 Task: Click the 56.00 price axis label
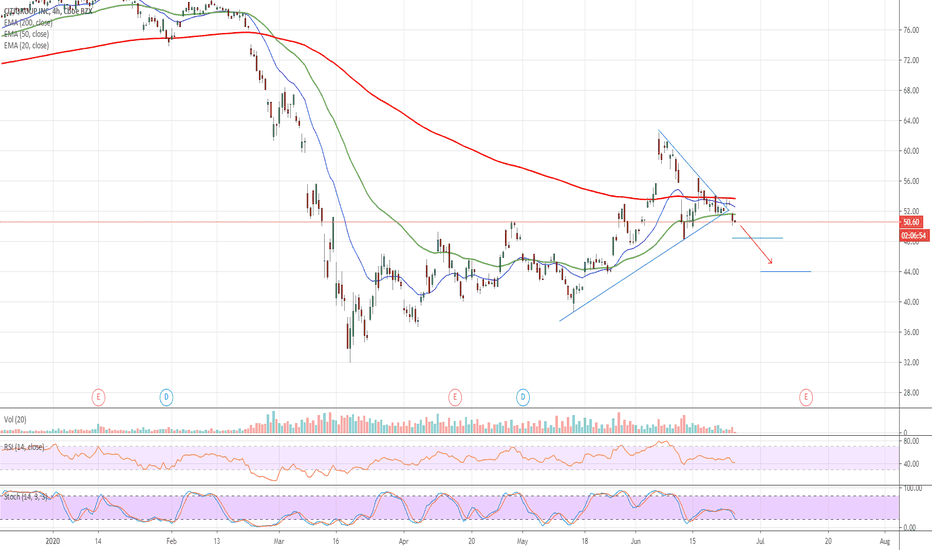911,181
